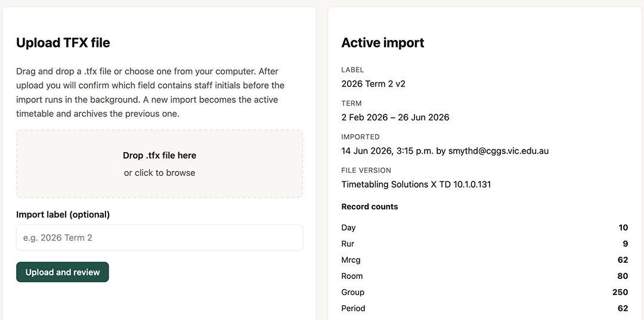Focus the Import label input field

tap(159, 238)
